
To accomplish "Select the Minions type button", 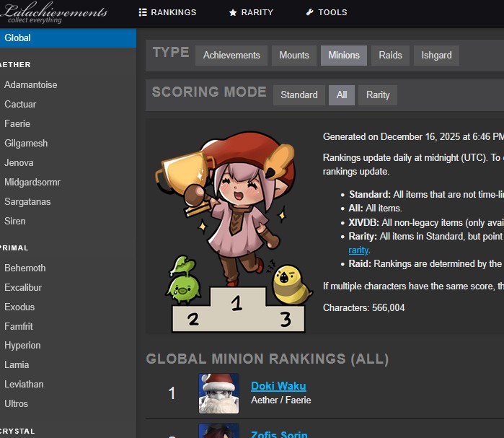I will (344, 56).
